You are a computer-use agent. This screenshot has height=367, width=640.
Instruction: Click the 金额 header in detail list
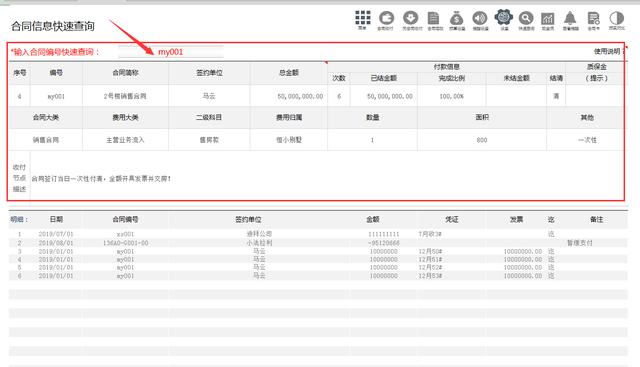tap(373, 219)
